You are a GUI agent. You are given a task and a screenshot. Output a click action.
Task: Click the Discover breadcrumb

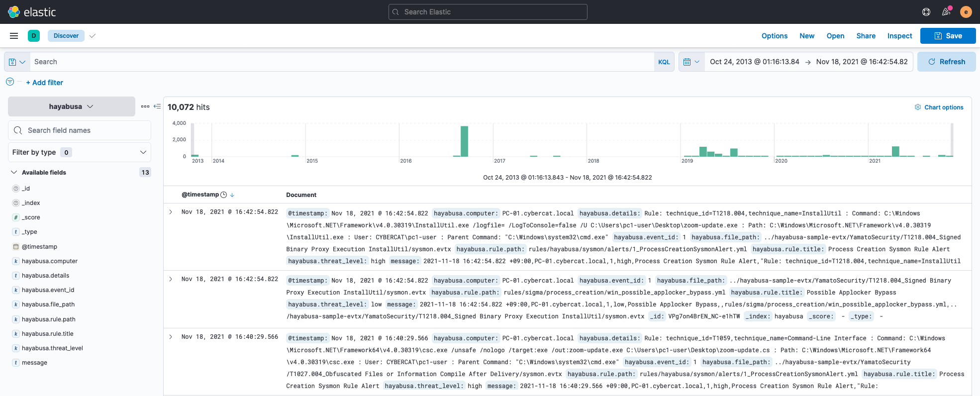point(66,36)
